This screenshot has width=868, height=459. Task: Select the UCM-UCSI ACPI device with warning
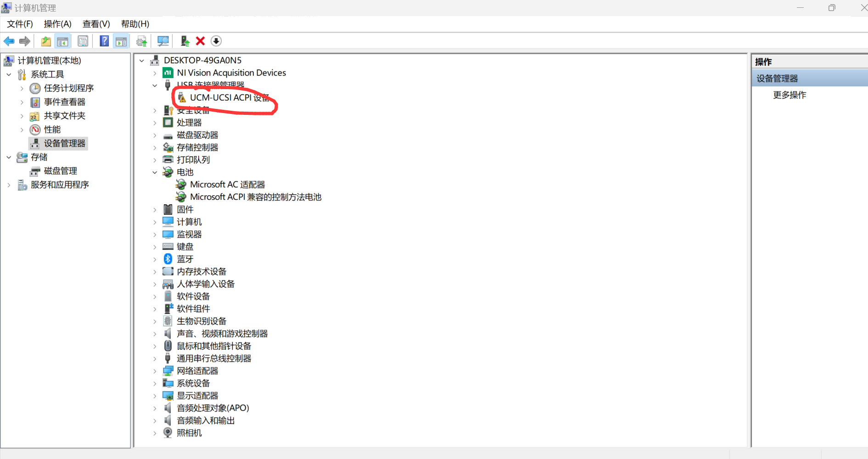229,97
